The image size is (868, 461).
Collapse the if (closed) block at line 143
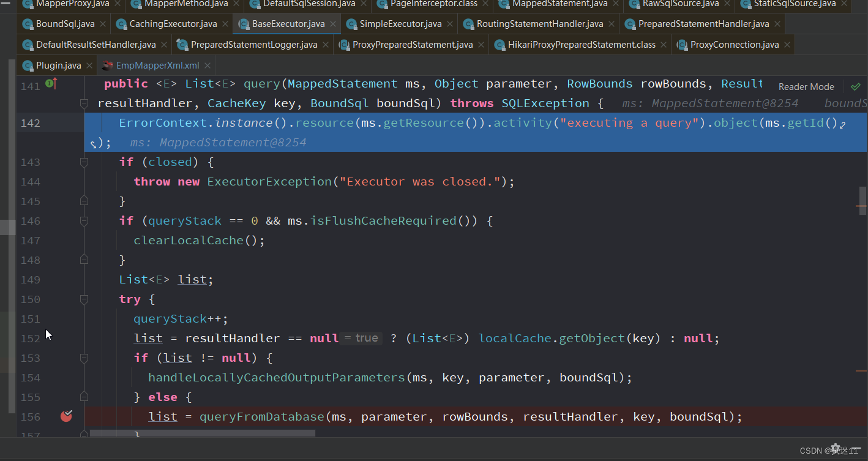coord(84,162)
